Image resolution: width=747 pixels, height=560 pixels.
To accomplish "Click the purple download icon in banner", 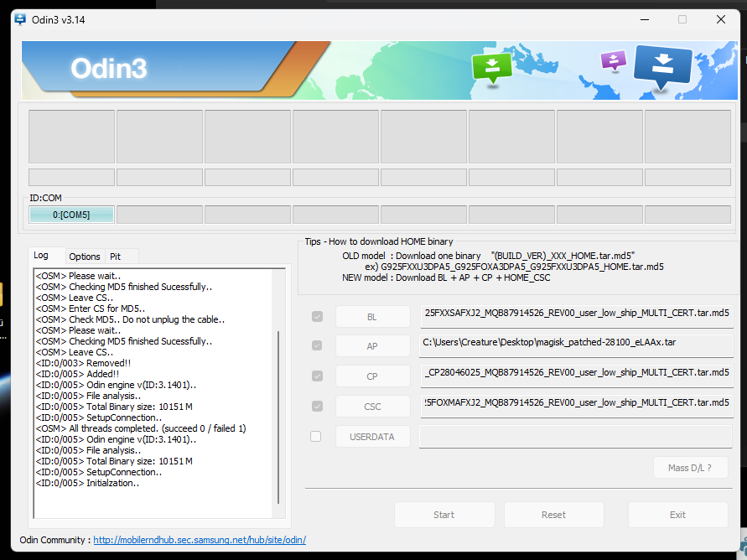I will tap(614, 60).
